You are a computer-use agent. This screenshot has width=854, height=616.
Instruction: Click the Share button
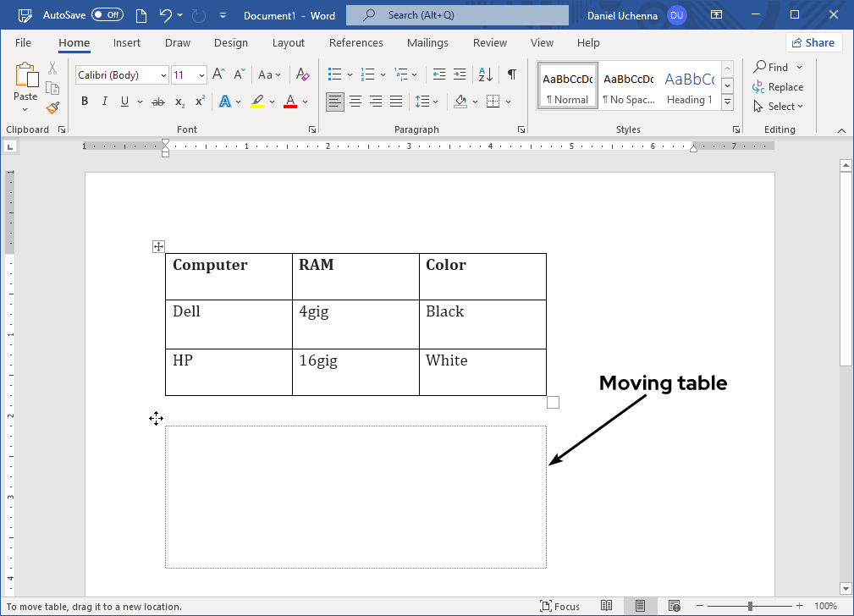tap(813, 42)
